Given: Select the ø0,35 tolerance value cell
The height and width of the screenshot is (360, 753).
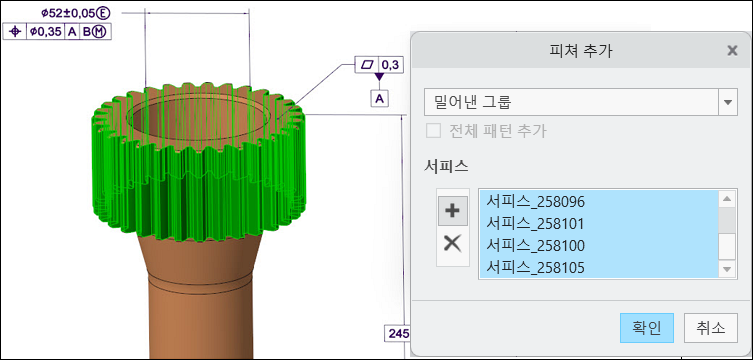Looking at the screenshot, I should [x=45, y=32].
